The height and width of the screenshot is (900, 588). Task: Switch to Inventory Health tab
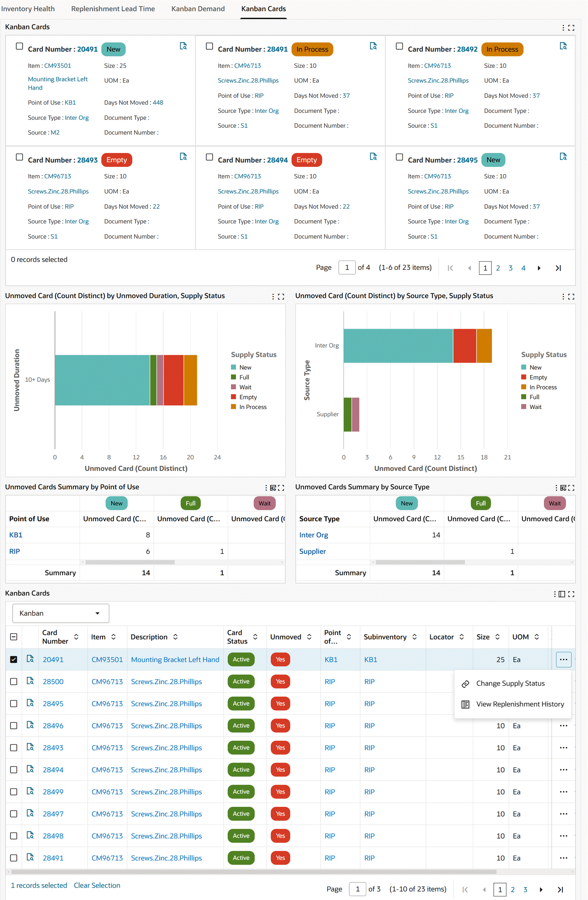(x=28, y=9)
